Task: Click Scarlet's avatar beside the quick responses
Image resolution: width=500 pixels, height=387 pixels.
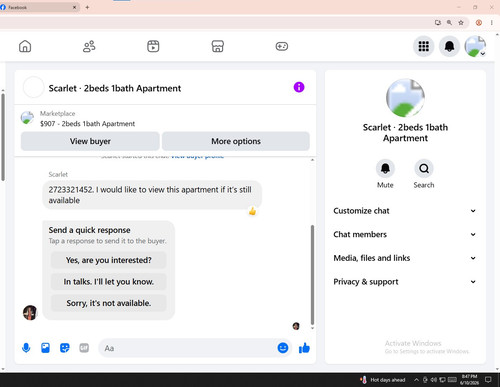Action: tap(30, 313)
